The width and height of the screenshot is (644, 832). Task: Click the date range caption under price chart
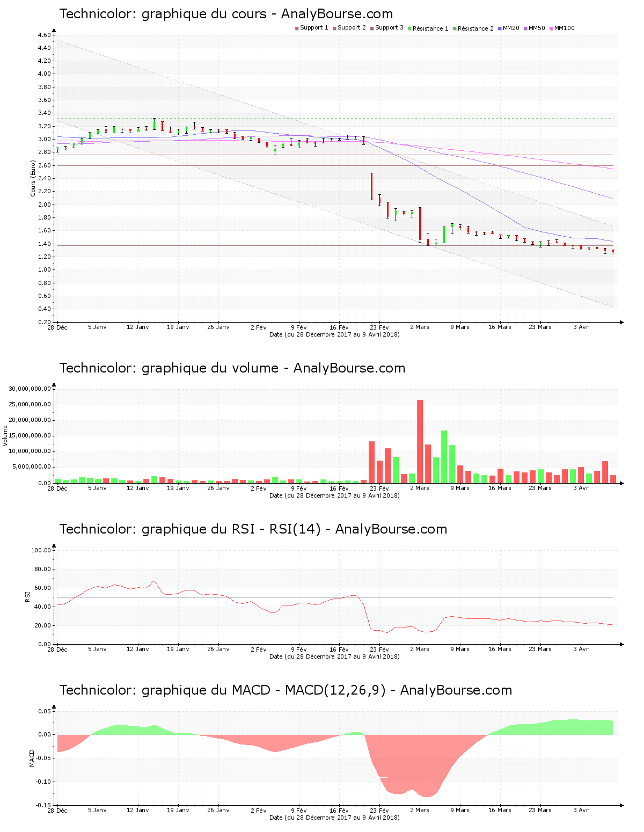(334, 334)
